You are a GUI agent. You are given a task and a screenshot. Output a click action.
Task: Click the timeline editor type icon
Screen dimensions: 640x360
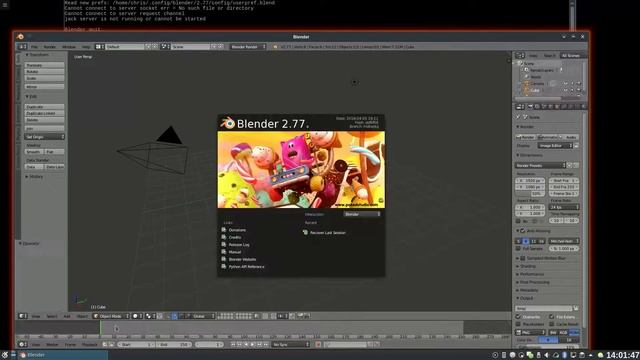pos(22,344)
